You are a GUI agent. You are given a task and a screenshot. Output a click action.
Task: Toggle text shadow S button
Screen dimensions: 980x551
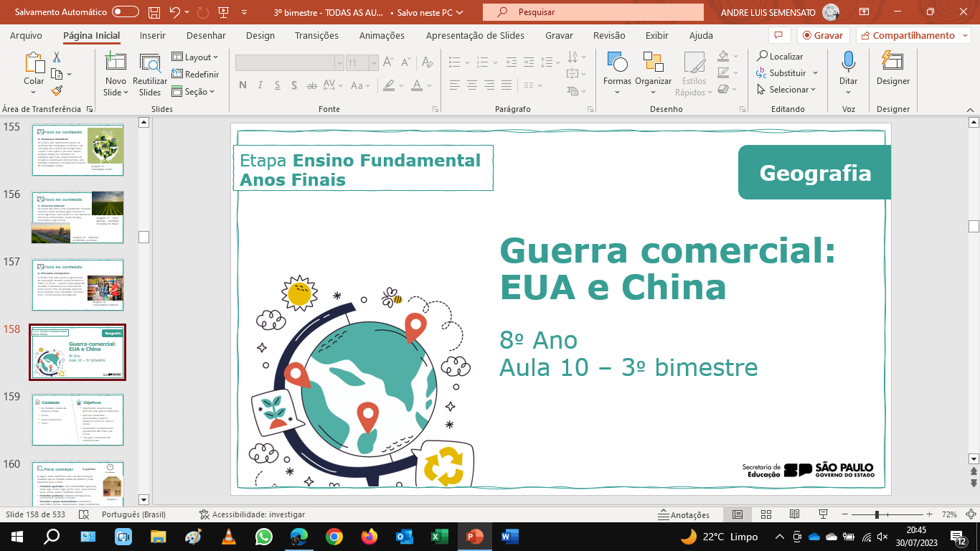(295, 85)
